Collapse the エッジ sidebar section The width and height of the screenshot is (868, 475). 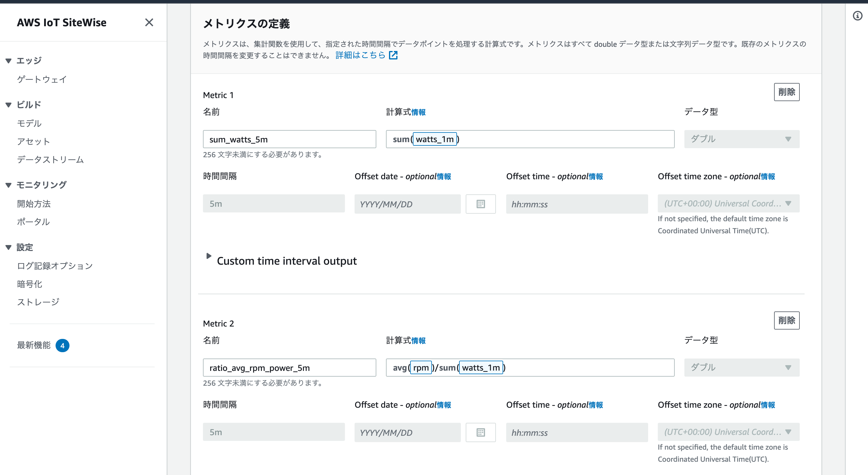(9, 61)
